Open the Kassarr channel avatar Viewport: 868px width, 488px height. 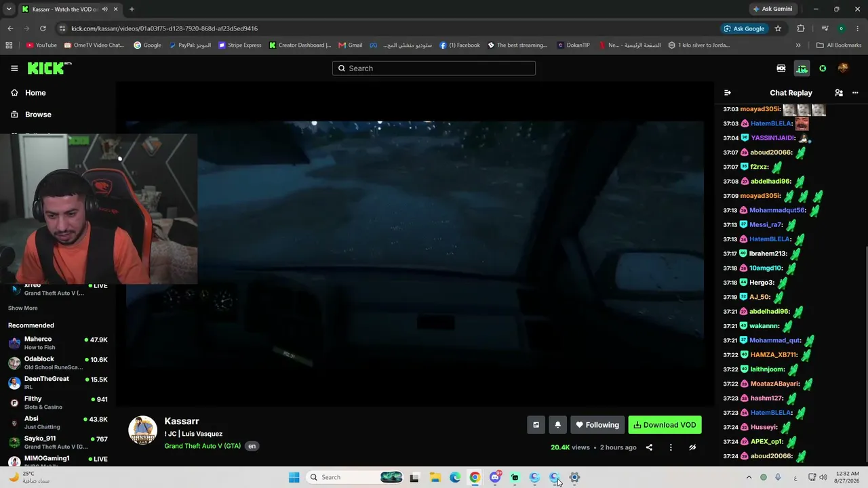point(143,430)
